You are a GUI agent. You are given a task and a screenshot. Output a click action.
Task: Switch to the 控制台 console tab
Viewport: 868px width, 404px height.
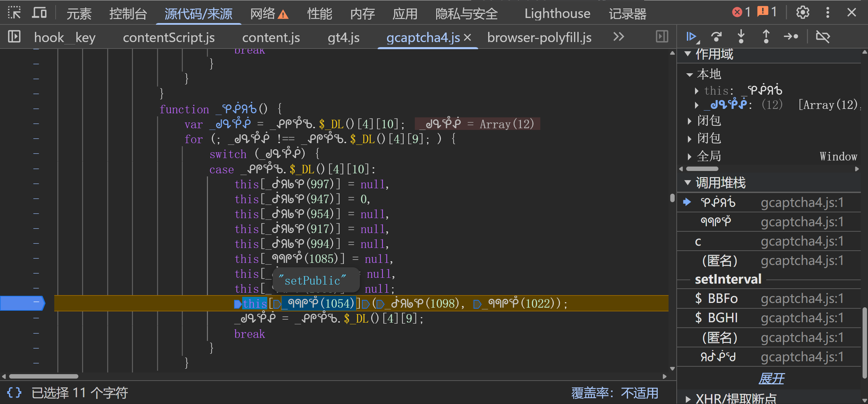pyautogui.click(x=128, y=14)
